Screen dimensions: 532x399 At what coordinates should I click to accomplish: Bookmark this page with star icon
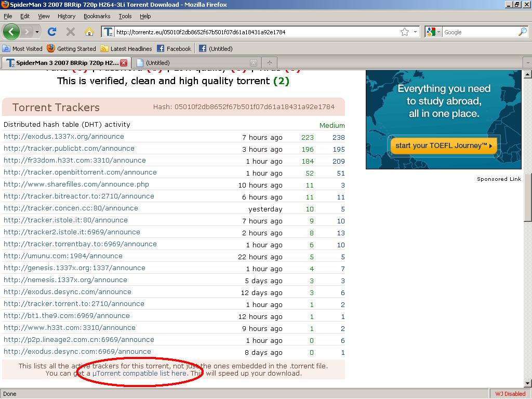[404, 32]
